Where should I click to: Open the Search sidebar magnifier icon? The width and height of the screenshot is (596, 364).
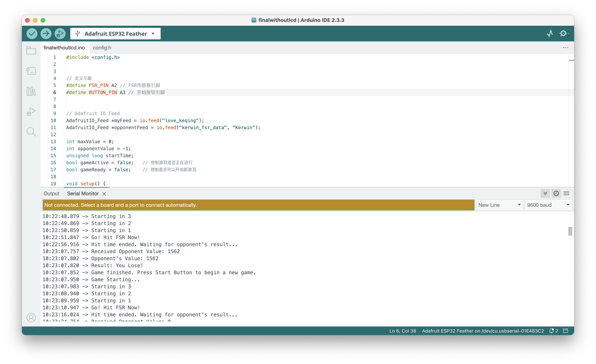click(x=31, y=132)
